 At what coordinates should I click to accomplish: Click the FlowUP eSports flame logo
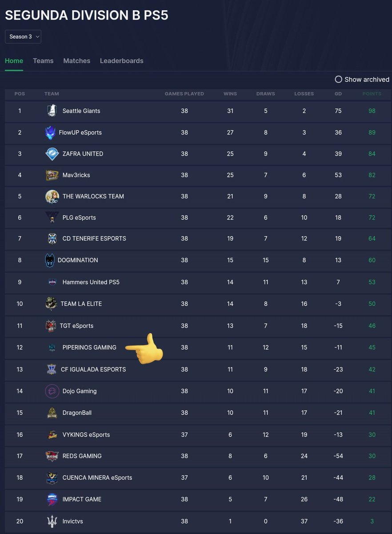(x=50, y=132)
